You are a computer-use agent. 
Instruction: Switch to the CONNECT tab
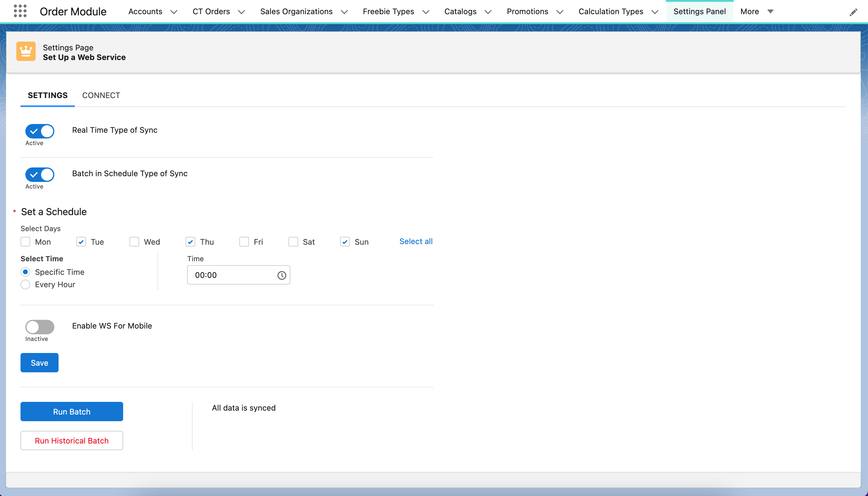(101, 95)
